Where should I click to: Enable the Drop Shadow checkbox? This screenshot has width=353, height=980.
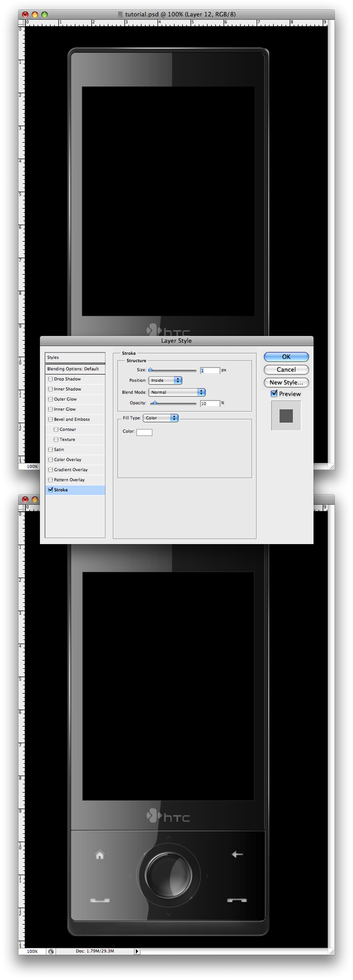click(51, 379)
